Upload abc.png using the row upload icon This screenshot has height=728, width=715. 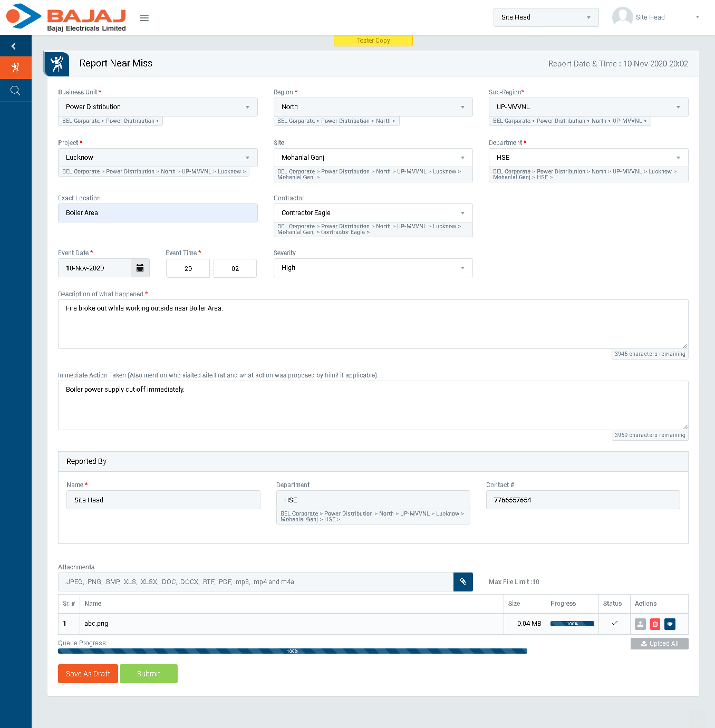(640, 624)
